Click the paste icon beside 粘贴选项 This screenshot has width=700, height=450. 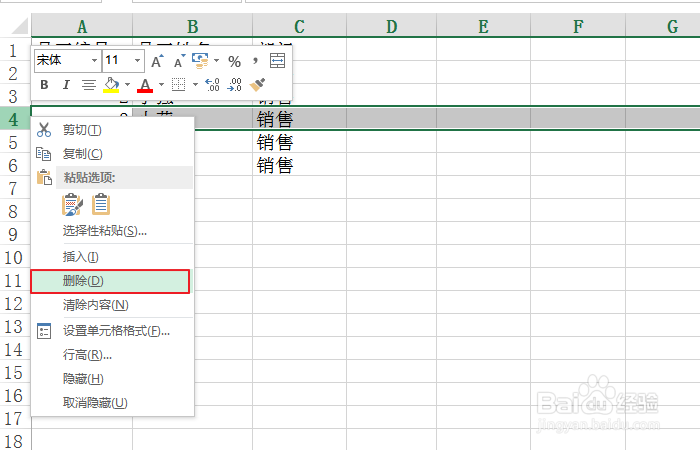[x=44, y=178]
